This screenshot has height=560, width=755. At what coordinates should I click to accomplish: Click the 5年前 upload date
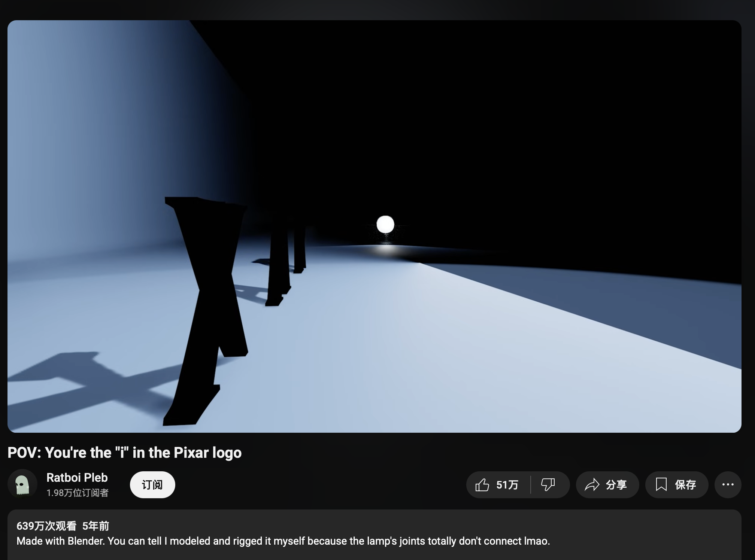[95, 526]
